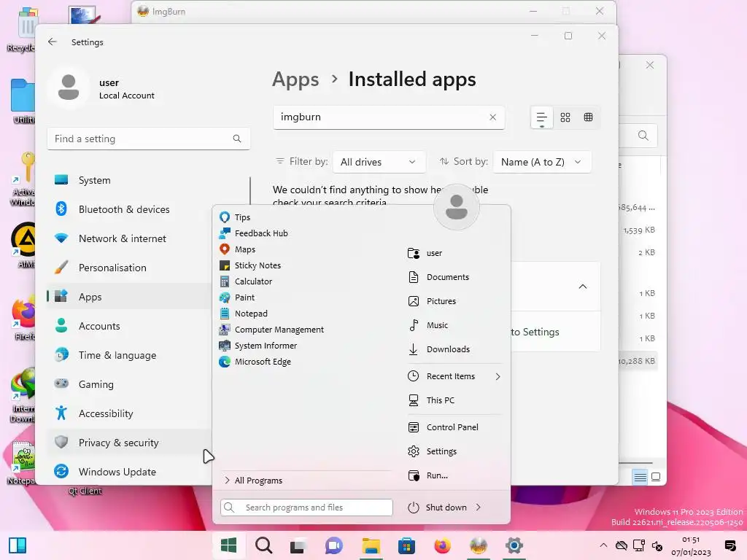This screenshot has height=560, width=747.
Task: Open the Sort by Name dropdown
Action: (542, 162)
